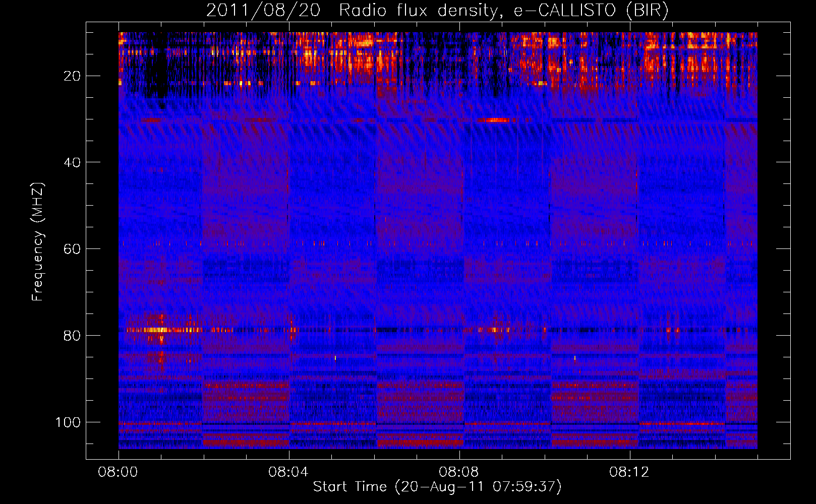Screen dimensions: 816x504
Task: Click the frequency tick label '20'
Action: point(72,76)
